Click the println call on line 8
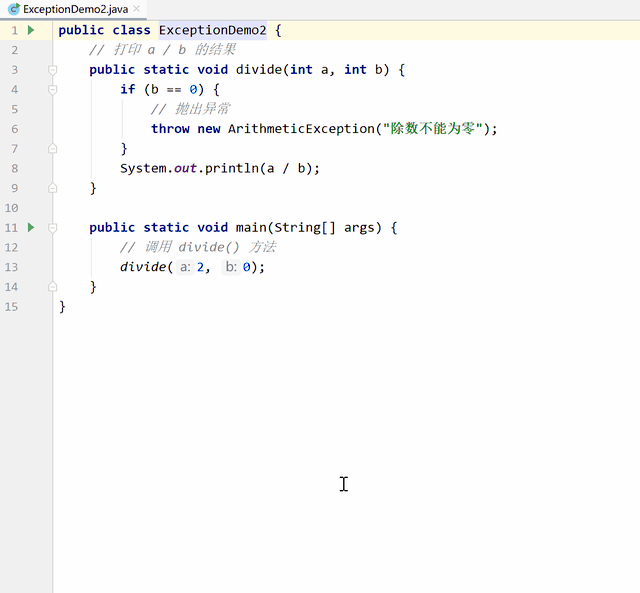The width and height of the screenshot is (640, 593). click(231, 169)
